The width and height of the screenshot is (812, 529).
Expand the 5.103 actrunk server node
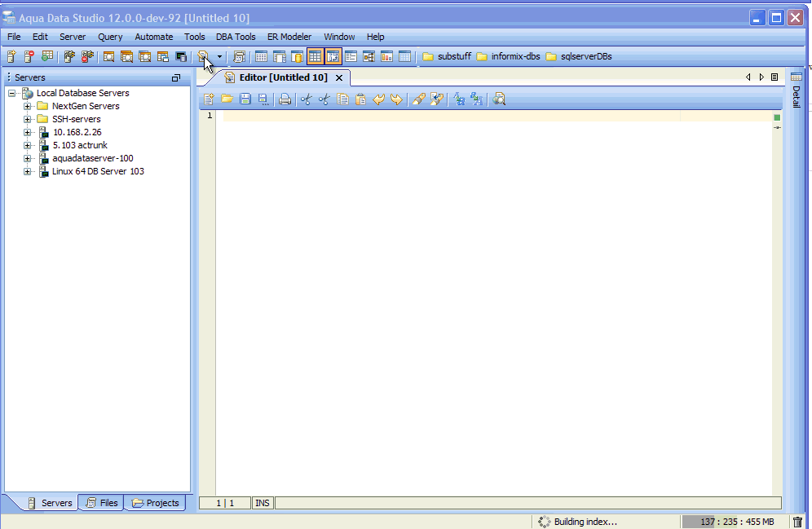click(x=28, y=145)
